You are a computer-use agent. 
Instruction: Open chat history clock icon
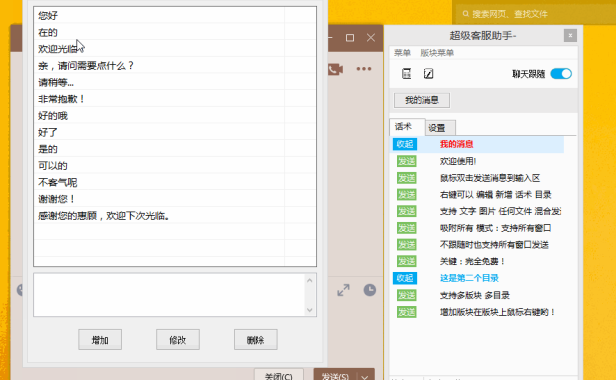370,290
